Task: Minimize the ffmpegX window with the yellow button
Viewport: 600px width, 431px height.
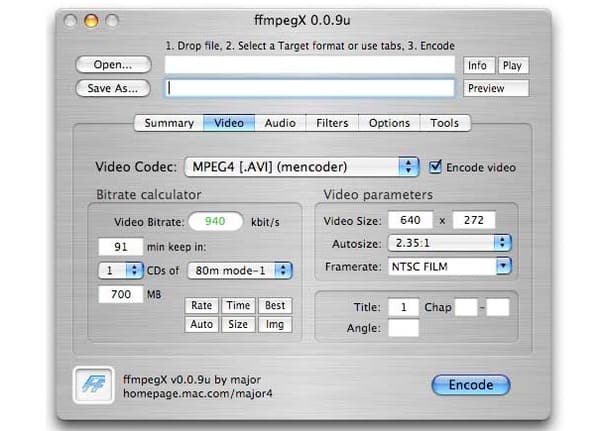Action: [91, 21]
